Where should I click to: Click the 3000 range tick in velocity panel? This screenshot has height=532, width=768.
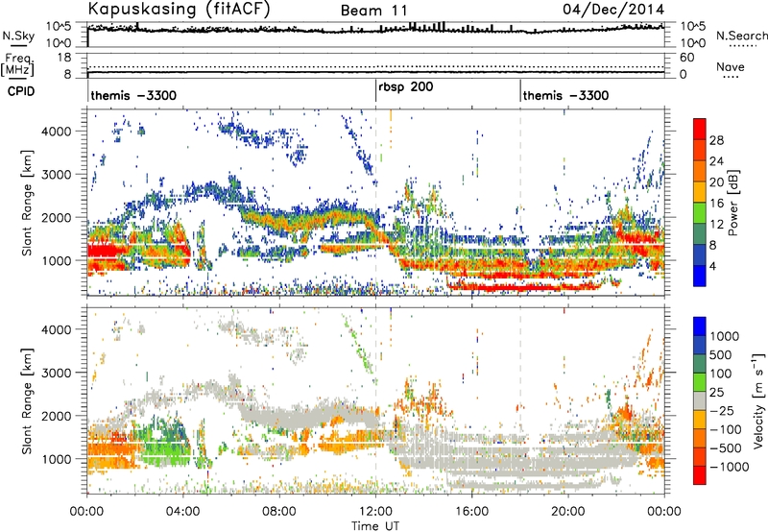[x=57, y=373]
